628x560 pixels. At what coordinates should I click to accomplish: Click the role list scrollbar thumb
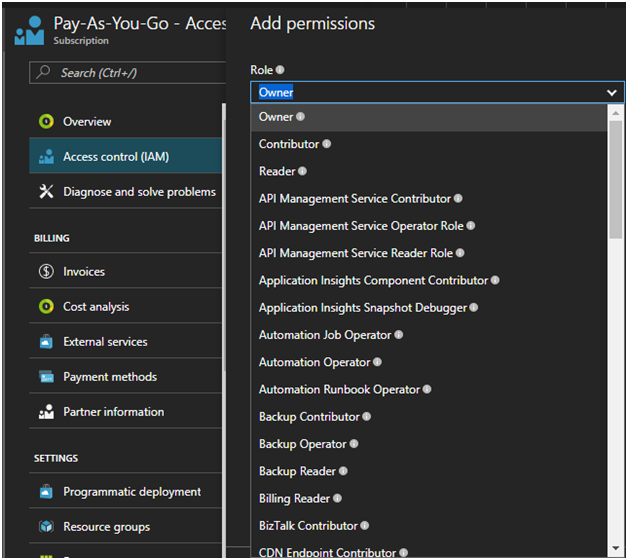(616, 179)
